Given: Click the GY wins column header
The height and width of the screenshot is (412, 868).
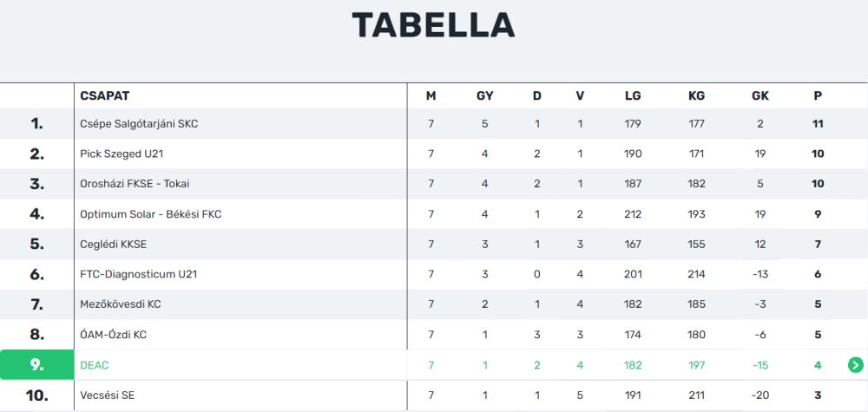Looking at the screenshot, I should (x=485, y=96).
